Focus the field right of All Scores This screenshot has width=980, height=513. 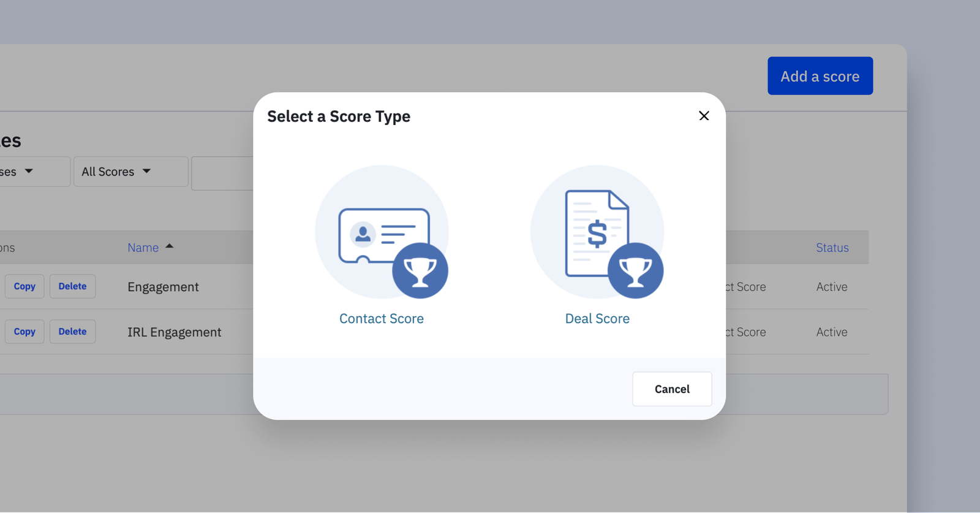click(x=224, y=173)
